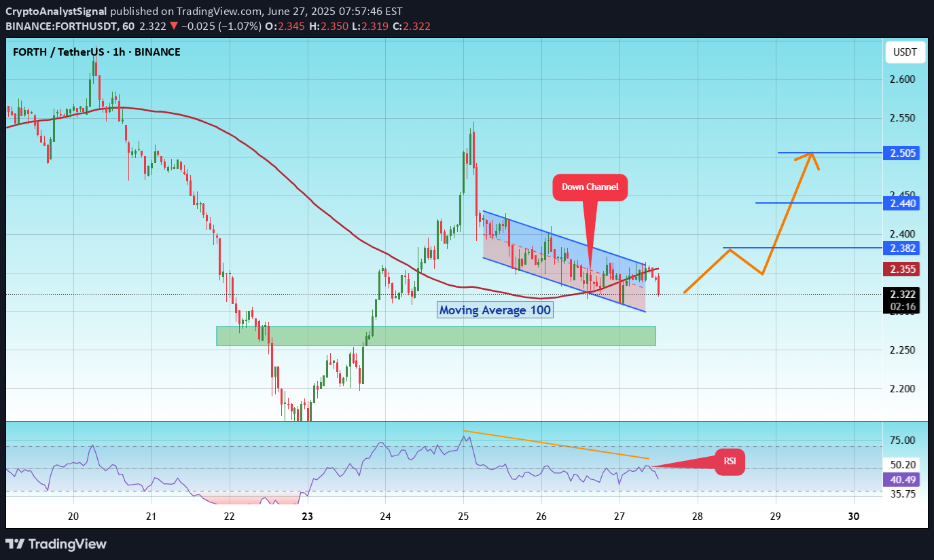Click date 20 on the time axis

73,516
